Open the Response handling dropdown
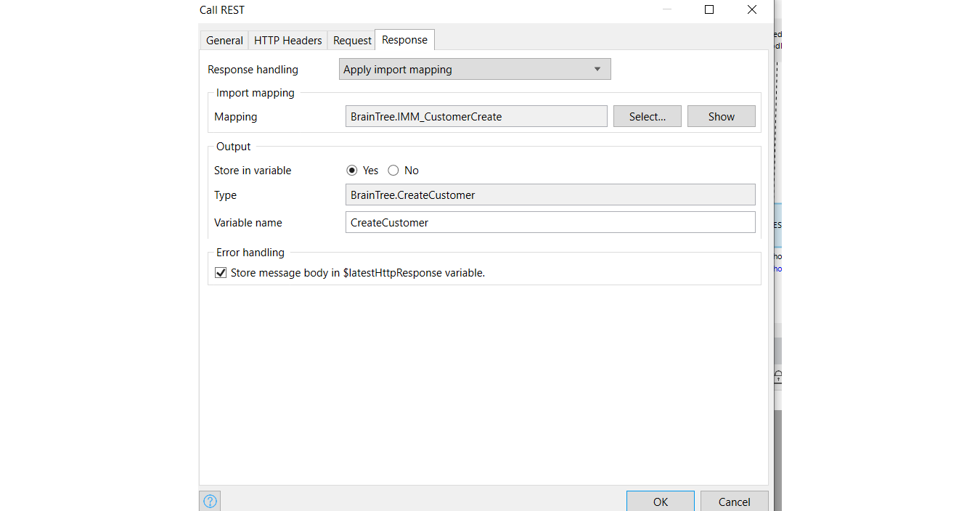The height and width of the screenshot is (511, 980). (x=597, y=68)
